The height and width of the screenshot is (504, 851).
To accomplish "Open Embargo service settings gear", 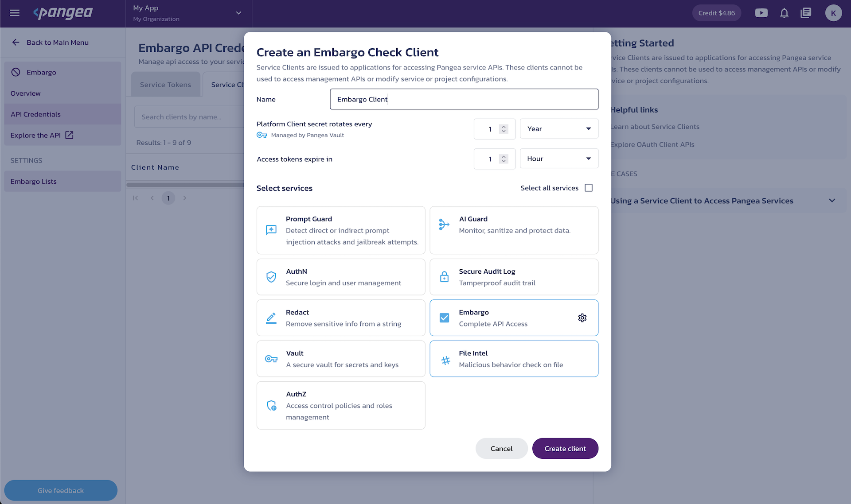I will point(582,318).
